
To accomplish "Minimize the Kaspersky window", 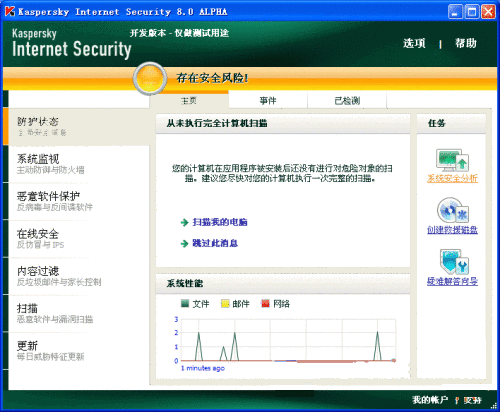I will (455, 12).
